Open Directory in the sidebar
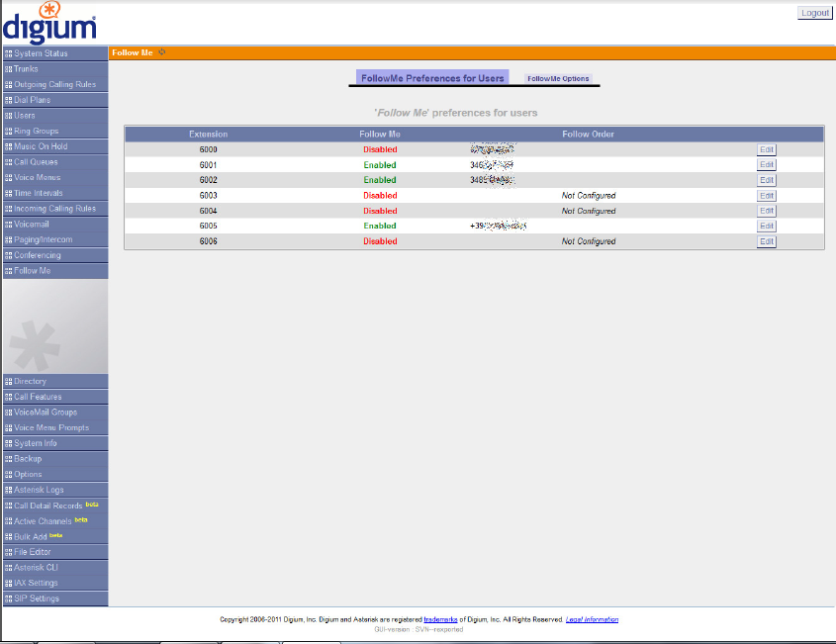Image resolution: width=836 pixels, height=644 pixels. point(55,381)
